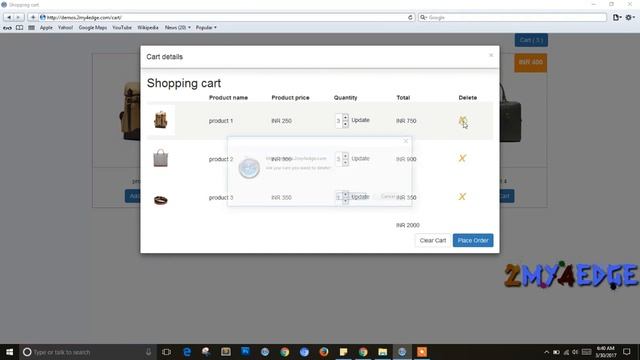Click the network icon in system tray

pos(566,352)
